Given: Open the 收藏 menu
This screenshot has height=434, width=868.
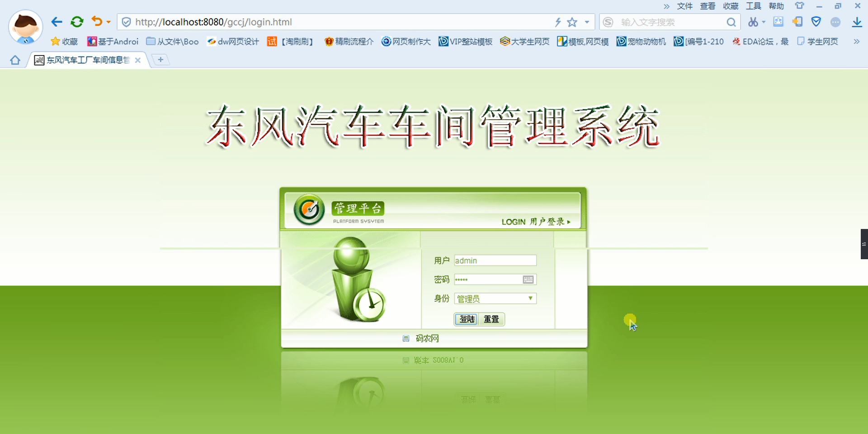Looking at the screenshot, I should (x=731, y=6).
